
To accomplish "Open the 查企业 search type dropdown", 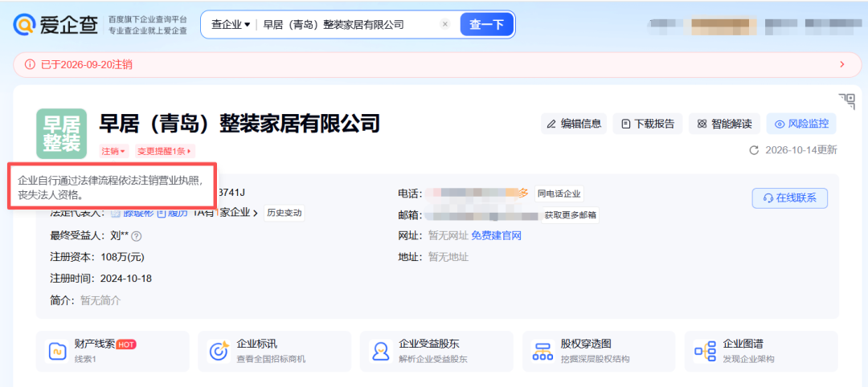I will [231, 24].
